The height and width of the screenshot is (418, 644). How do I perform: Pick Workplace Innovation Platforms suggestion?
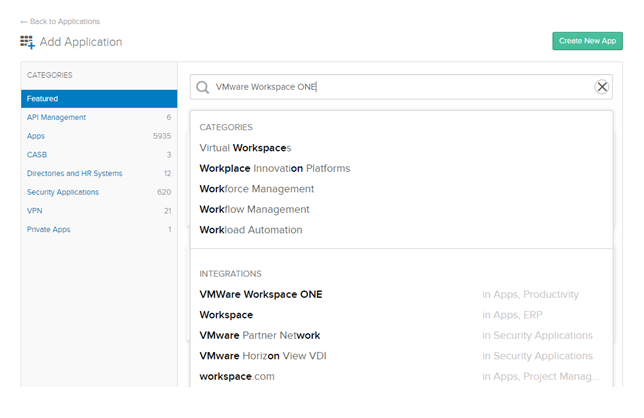coord(275,168)
